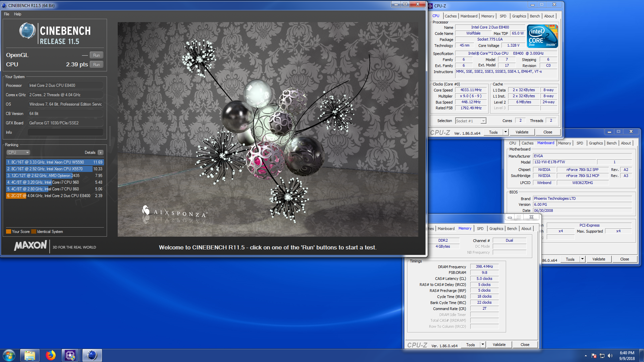The width and height of the screenshot is (644, 362).
Task: Open the Socket #1 selection dropdown
Action: (471, 121)
